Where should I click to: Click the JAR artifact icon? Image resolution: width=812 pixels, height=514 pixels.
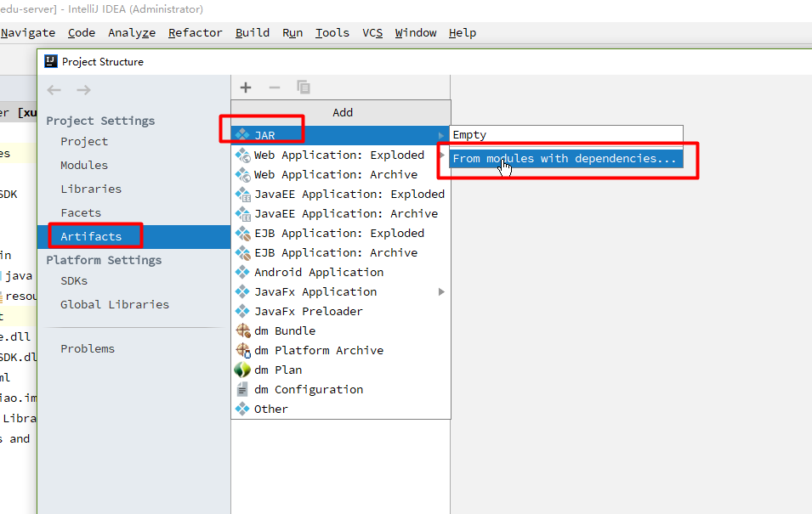pos(241,134)
